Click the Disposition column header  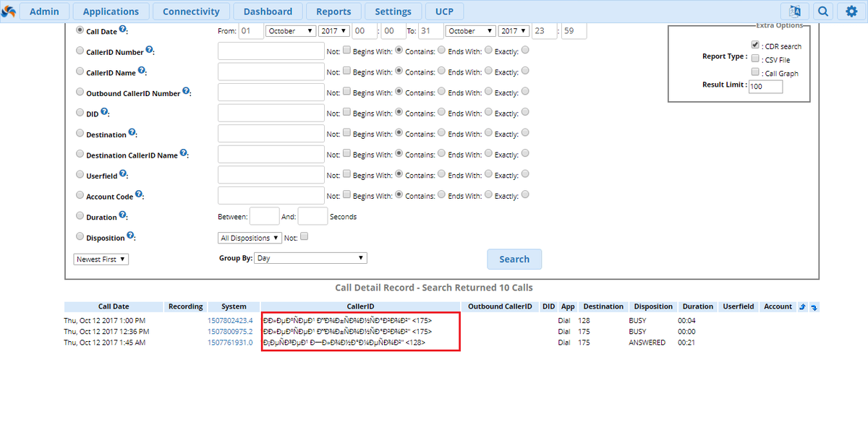click(652, 306)
